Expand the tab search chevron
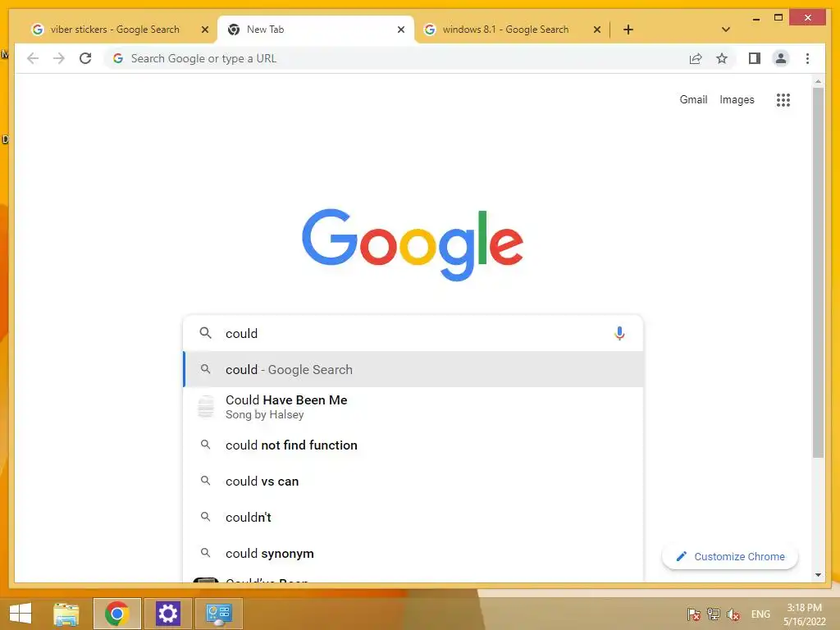The width and height of the screenshot is (840, 630). pyautogui.click(x=726, y=30)
